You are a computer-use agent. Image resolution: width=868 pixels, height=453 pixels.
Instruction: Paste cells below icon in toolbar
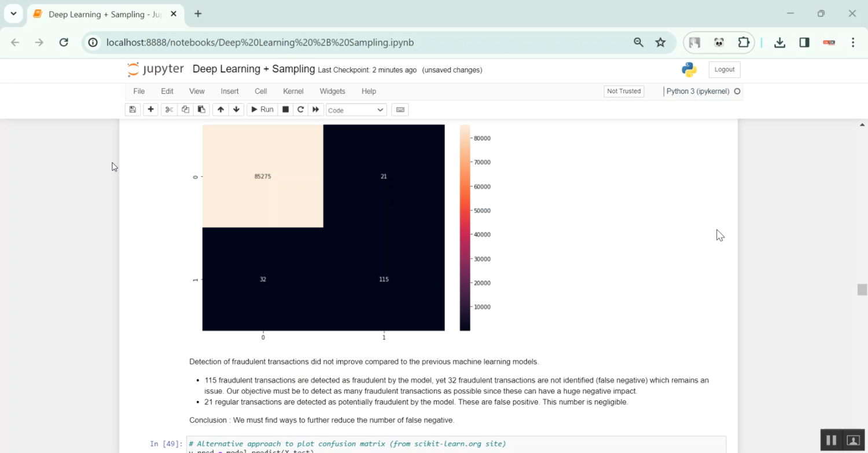(x=201, y=109)
